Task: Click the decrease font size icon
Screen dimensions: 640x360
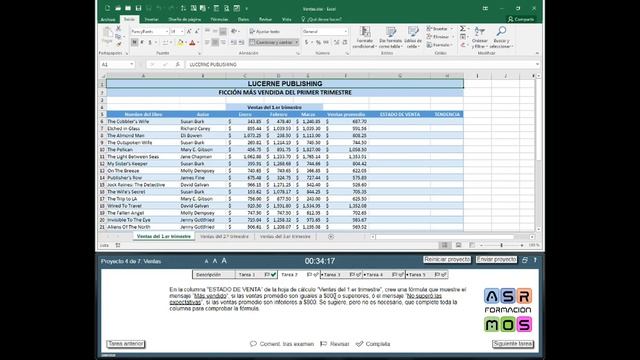Action: point(197,31)
